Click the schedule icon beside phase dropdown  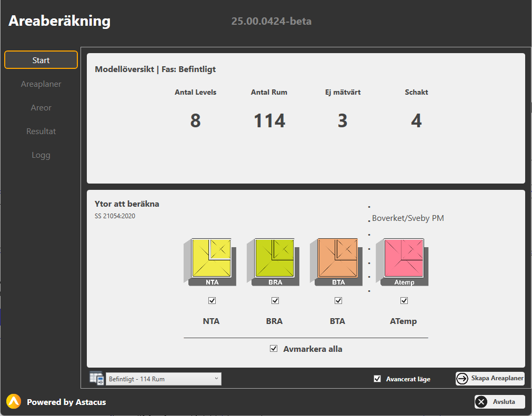[x=97, y=378]
